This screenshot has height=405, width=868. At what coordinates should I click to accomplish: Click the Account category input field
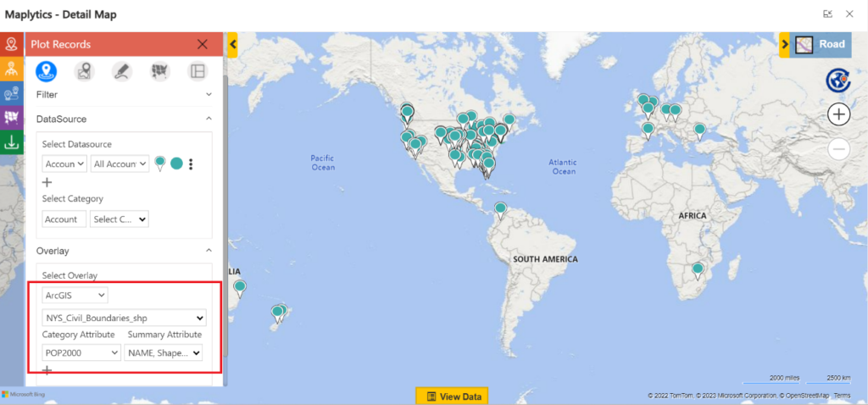64,219
